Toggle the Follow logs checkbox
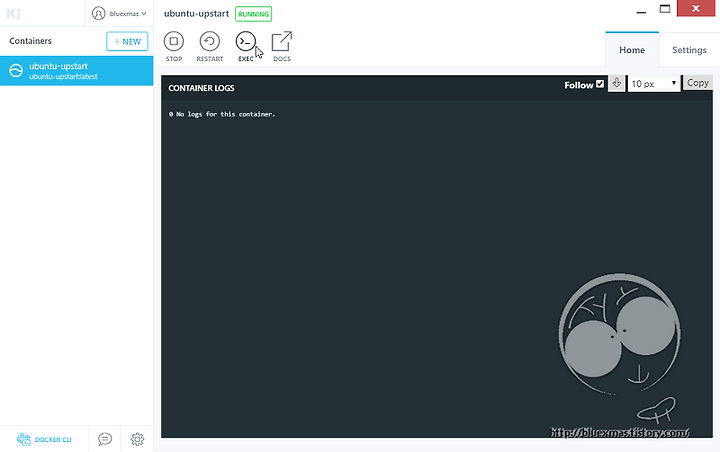Image resolution: width=720 pixels, height=452 pixels. click(600, 84)
